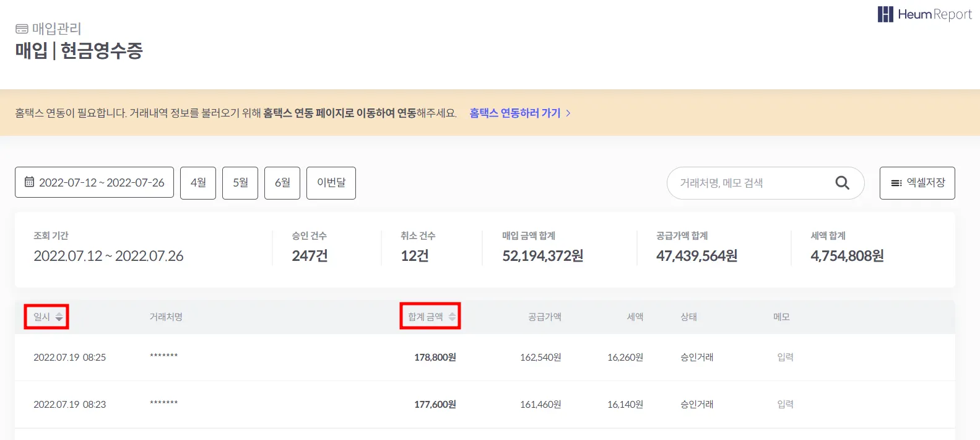Open the 홈택스 연동하러 가기 link
Screen dimensions: 980x440
[x=514, y=113]
